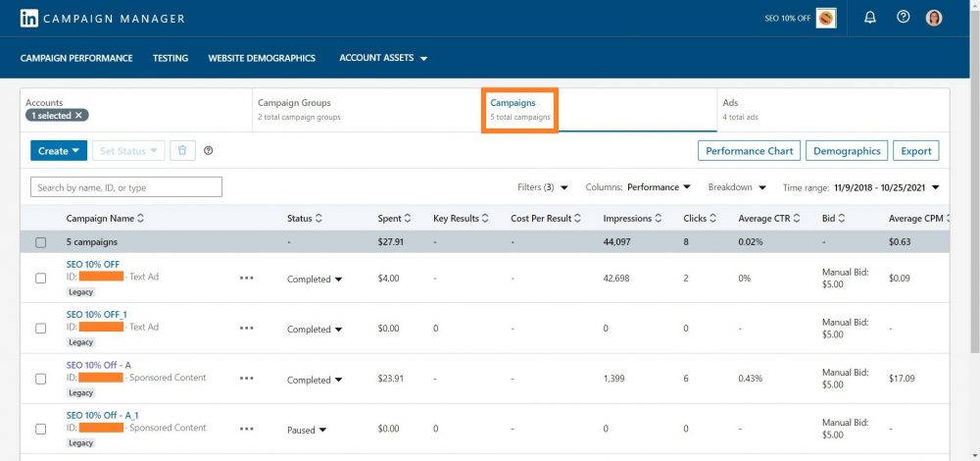This screenshot has height=461, width=980.
Task: Click the Export button
Action: pos(915,151)
